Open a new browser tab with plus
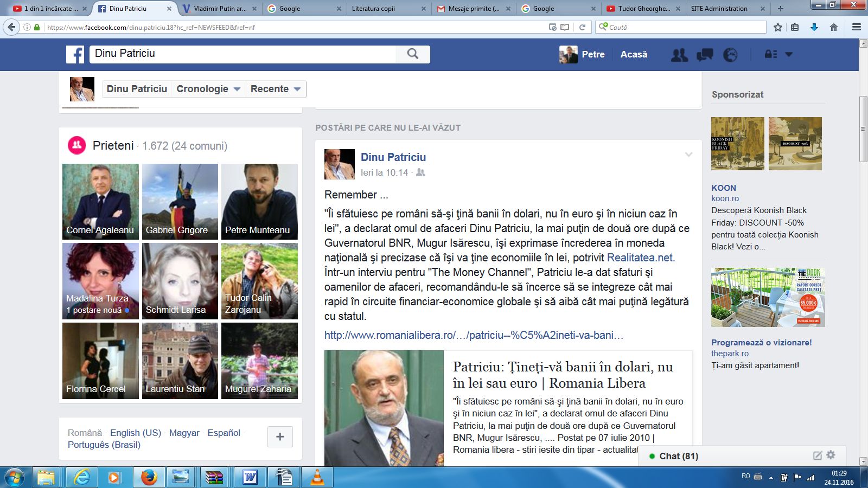Viewport: 868px width, 488px height. (780, 8)
